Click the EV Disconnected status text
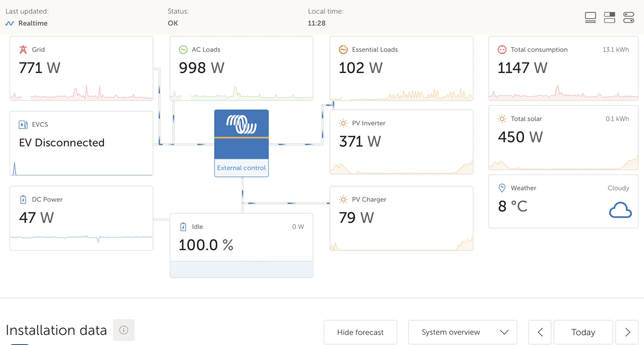Image resolution: width=644 pixels, height=345 pixels. click(x=62, y=143)
